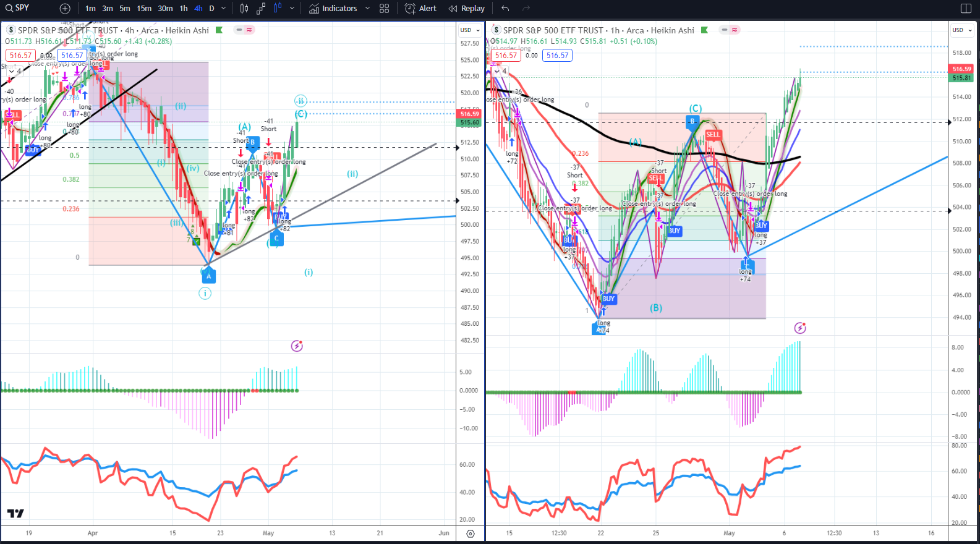The height and width of the screenshot is (544, 980).
Task: Select the blue A marker at 4h chart low
Action: point(209,276)
